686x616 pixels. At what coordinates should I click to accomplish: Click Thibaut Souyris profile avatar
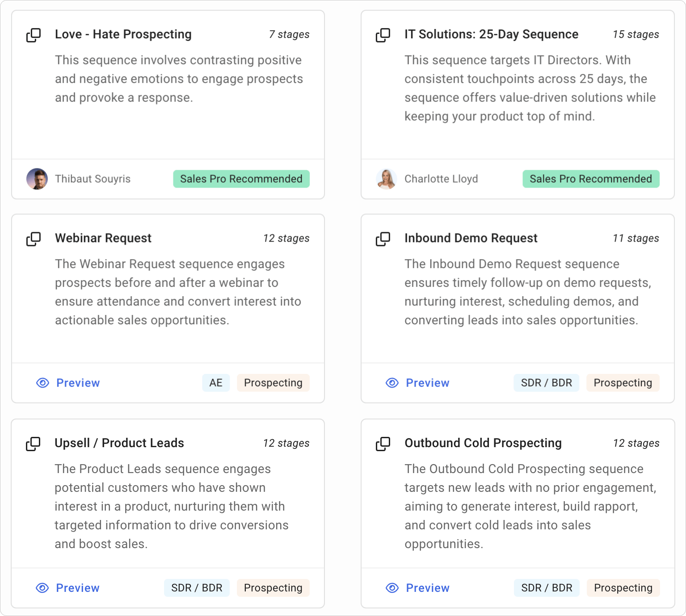pos(37,179)
